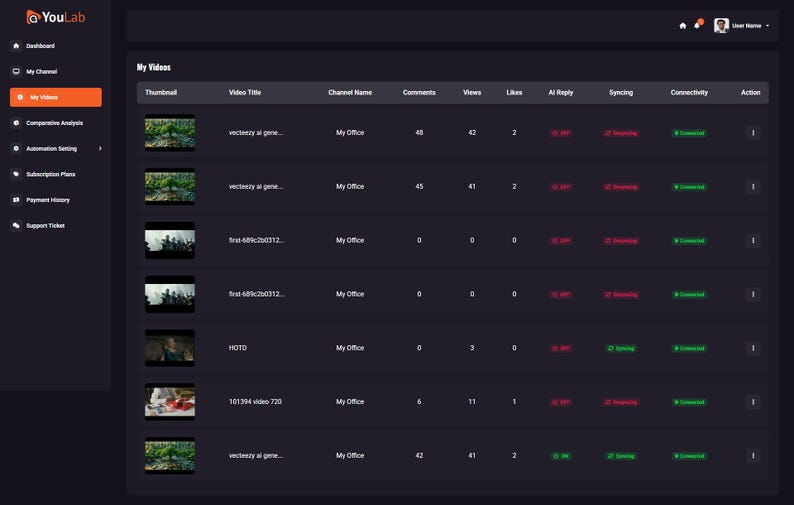Image resolution: width=794 pixels, height=505 pixels.
Task: Click the Comparative Analysis sidebar icon
Action: pyautogui.click(x=16, y=123)
